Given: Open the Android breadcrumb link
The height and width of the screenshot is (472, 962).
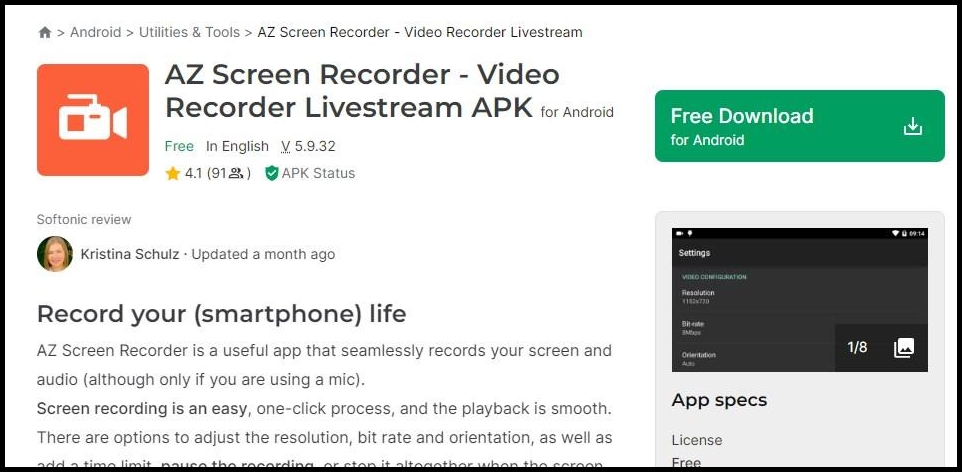Looking at the screenshot, I should coord(96,33).
